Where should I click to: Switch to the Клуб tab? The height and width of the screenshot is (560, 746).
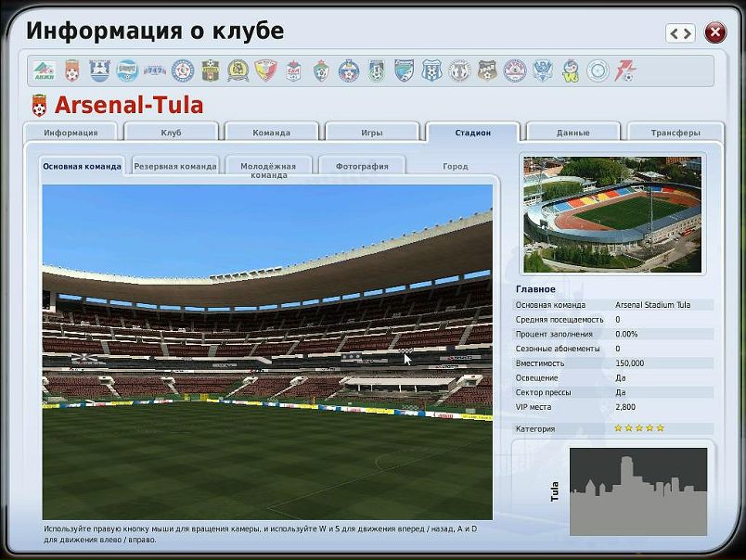coord(171,133)
